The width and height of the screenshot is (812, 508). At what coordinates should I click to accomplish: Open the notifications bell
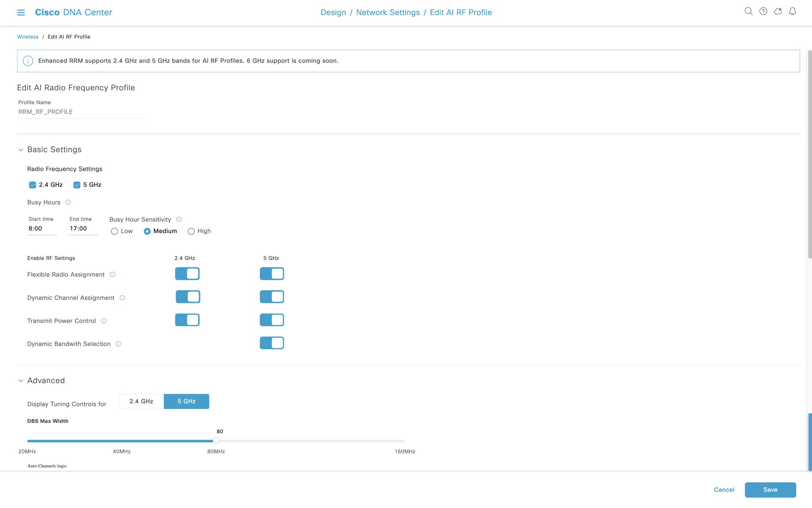point(792,12)
